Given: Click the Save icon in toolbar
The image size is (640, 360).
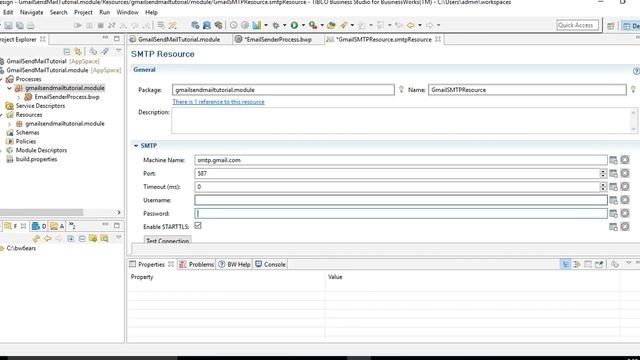Looking at the screenshot, I should 9,25.
